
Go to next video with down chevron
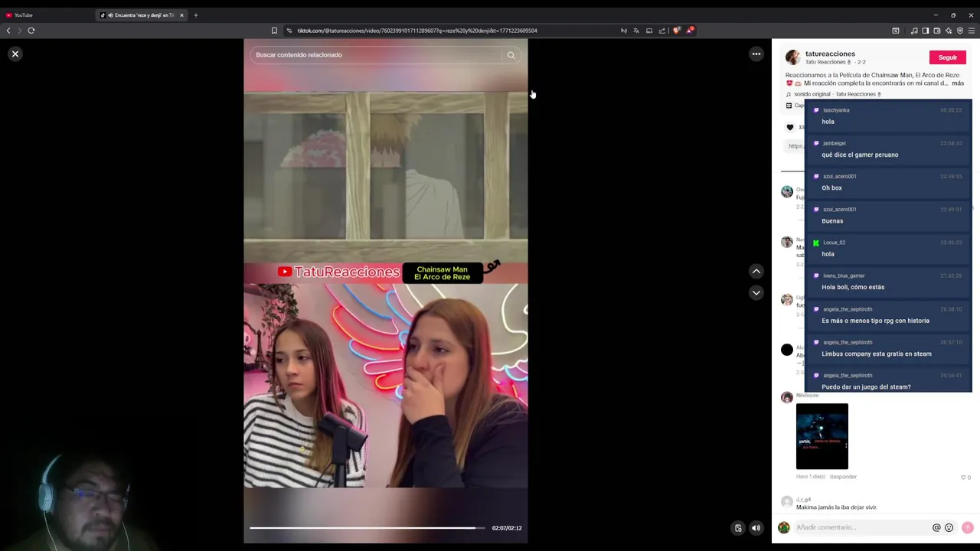[x=756, y=292]
